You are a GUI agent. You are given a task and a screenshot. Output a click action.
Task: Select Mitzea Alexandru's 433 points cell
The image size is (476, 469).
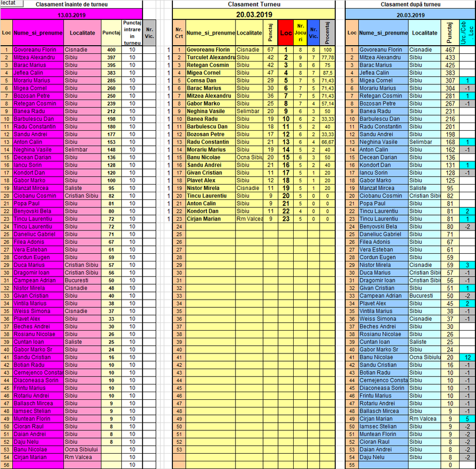(x=450, y=57)
